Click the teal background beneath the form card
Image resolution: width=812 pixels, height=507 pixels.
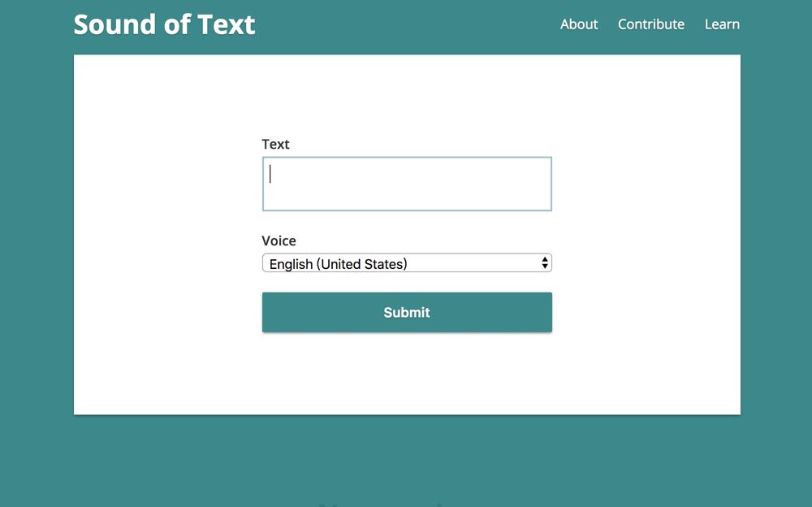(407, 455)
